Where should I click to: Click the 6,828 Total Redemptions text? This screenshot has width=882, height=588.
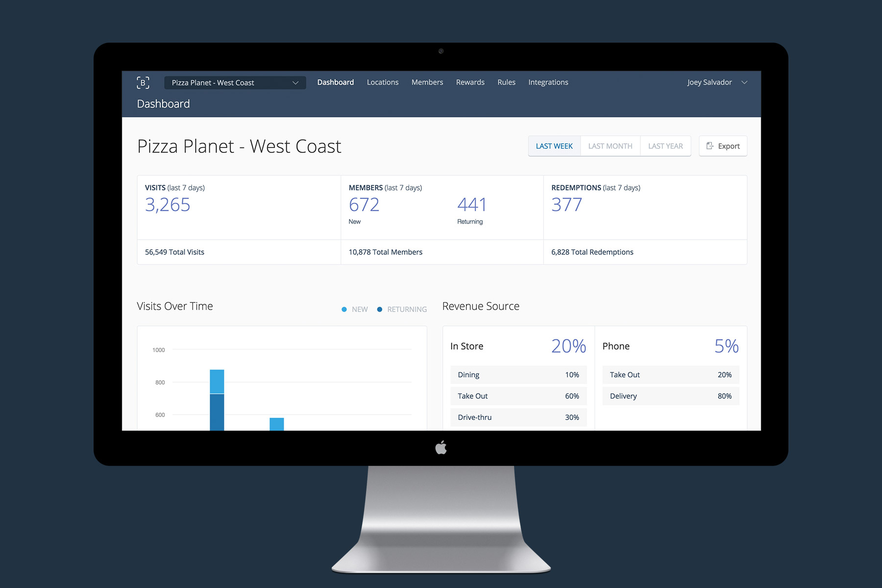(592, 252)
